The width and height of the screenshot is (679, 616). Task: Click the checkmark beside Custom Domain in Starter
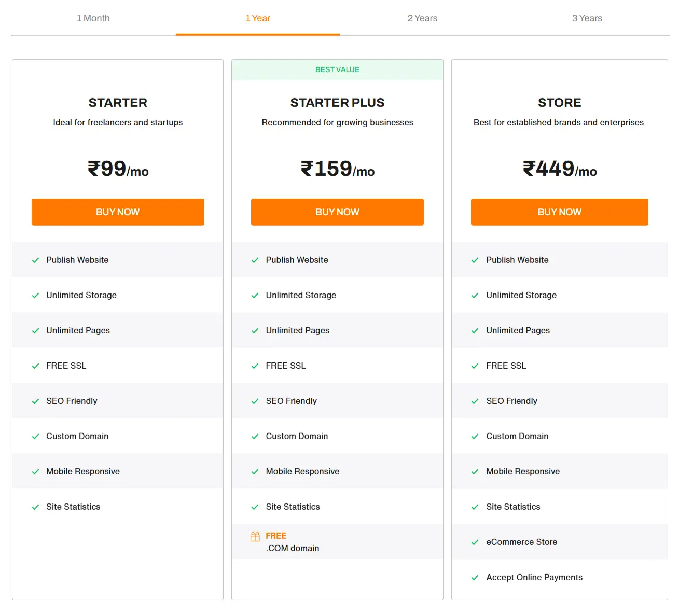(35, 436)
